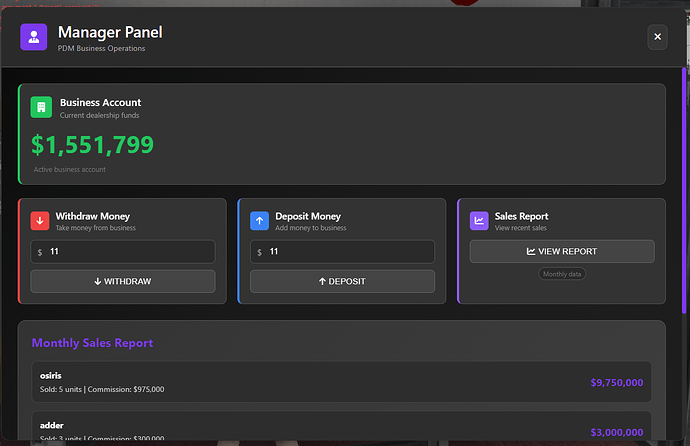
Task: Click the purple Sales Report chart icon
Action: [x=480, y=220]
